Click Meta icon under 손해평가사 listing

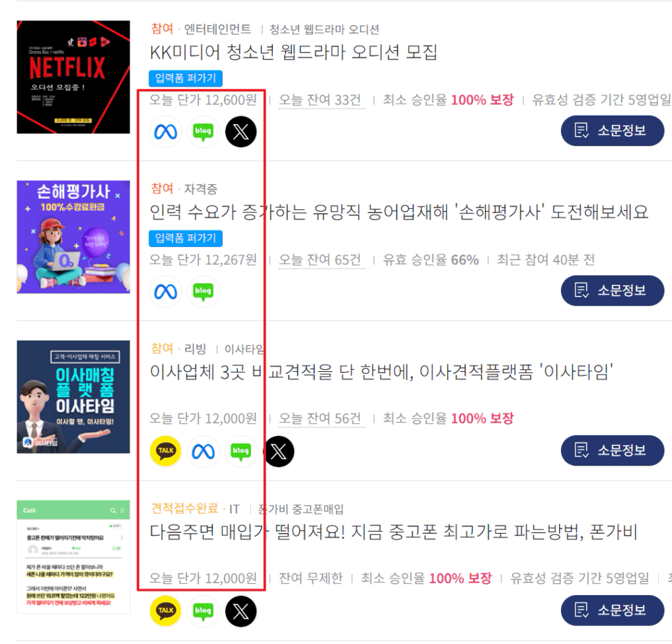coord(165,292)
